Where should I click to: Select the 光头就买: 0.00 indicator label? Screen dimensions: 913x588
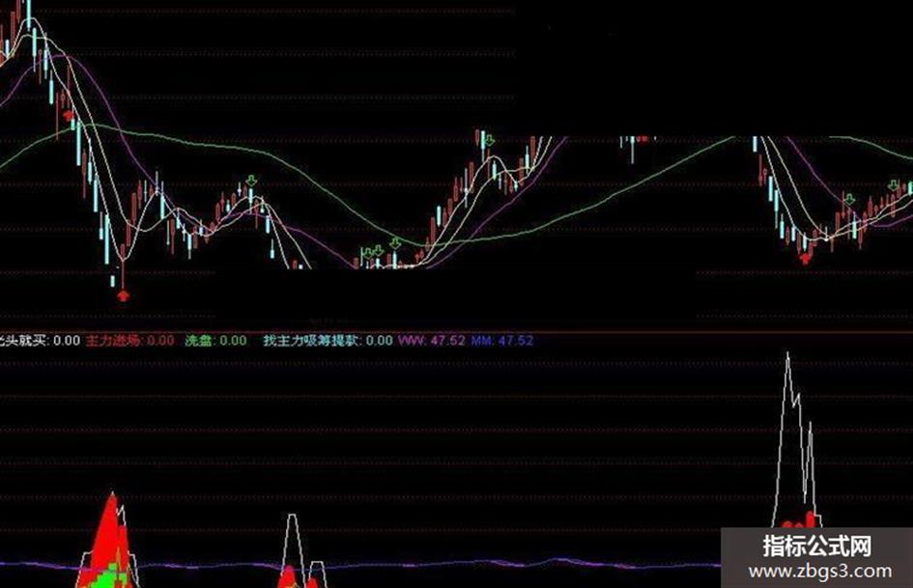point(40,340)
